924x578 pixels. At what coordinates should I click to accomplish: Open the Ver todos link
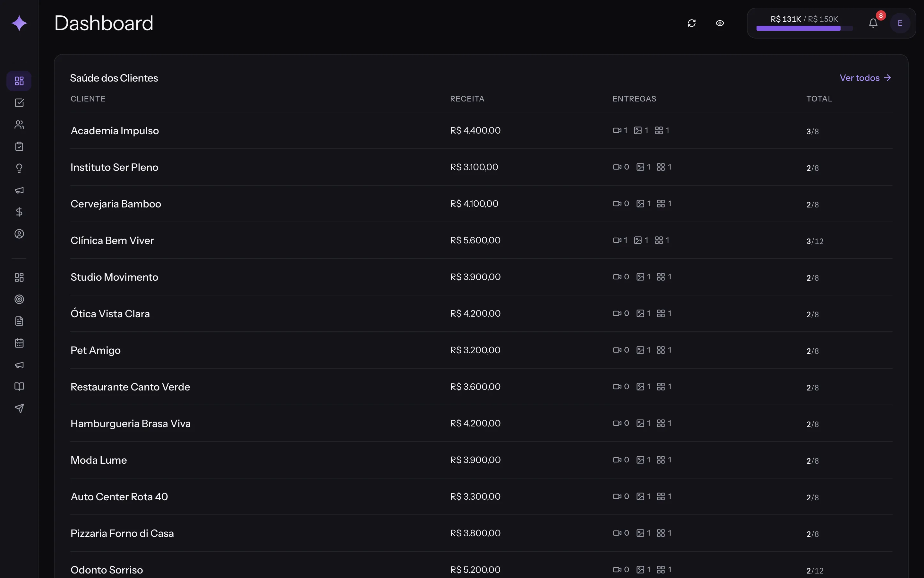point(865,78)
